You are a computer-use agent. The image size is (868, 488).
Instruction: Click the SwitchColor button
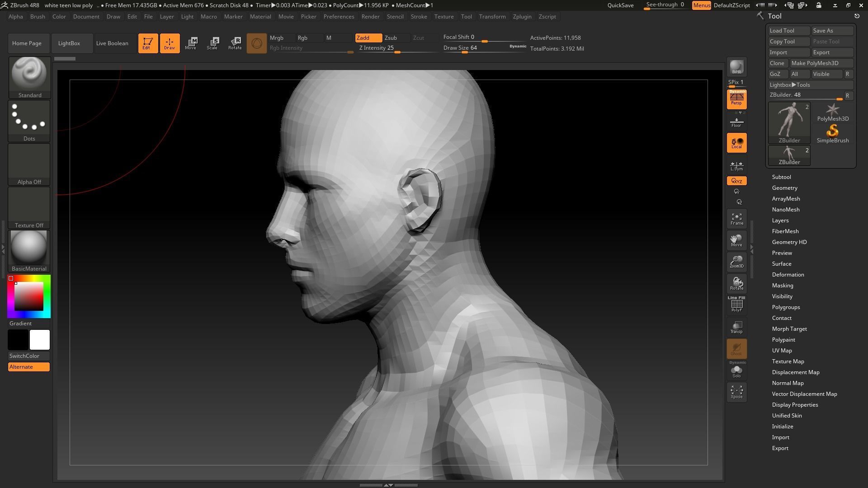pyautogui.click(x=29, y=356)
